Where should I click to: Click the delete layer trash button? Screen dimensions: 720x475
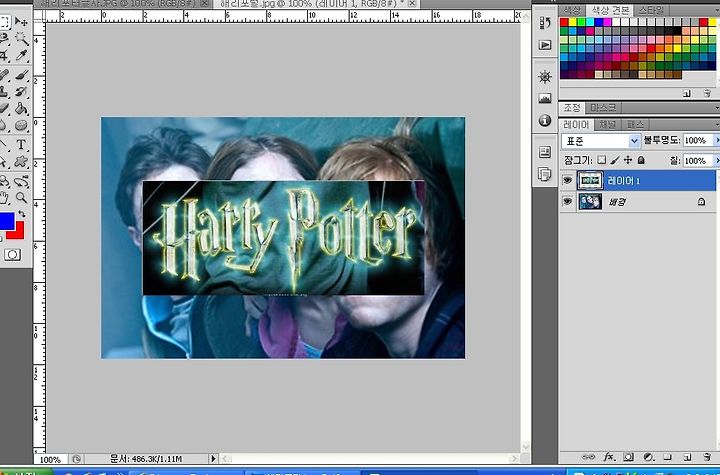tap(707, 457)
